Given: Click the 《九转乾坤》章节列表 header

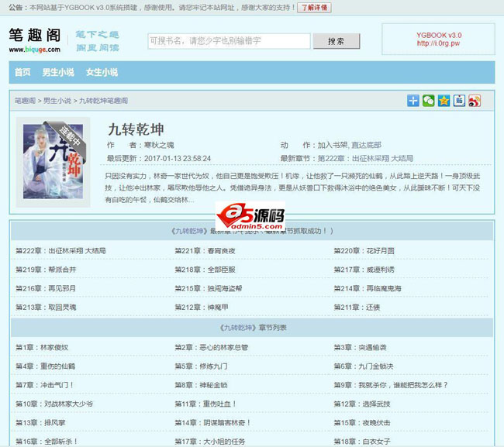Looking at the screenshot, I should 253,328.
